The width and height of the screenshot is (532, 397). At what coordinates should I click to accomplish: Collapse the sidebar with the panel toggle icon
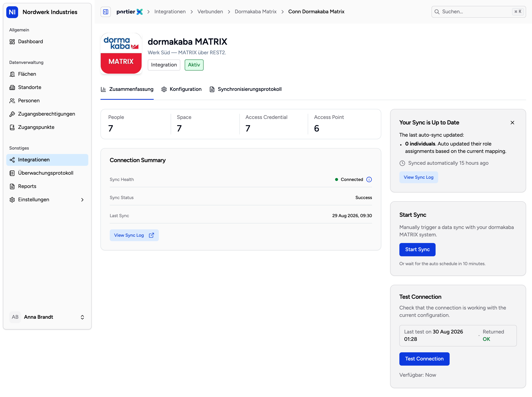click(x=105, y=12)
